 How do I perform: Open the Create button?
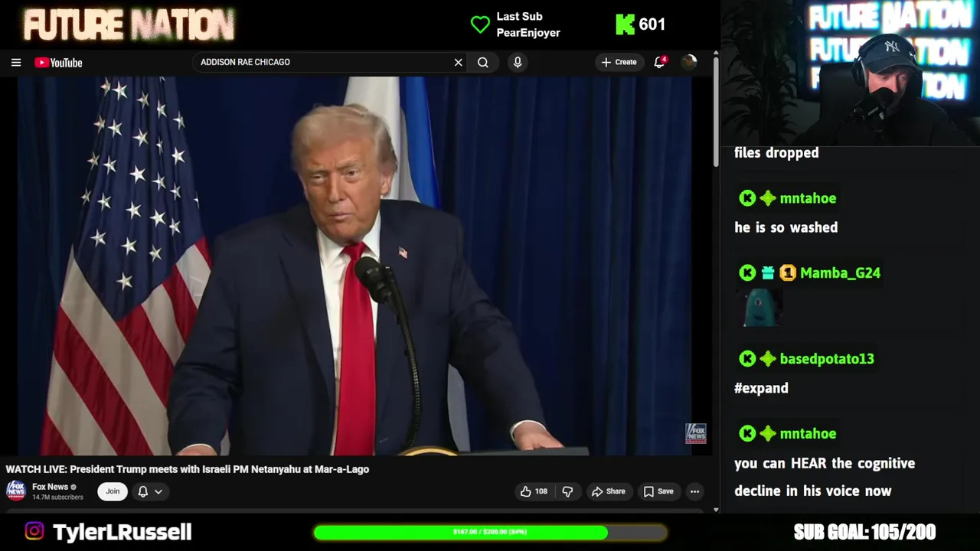[619, 63]
